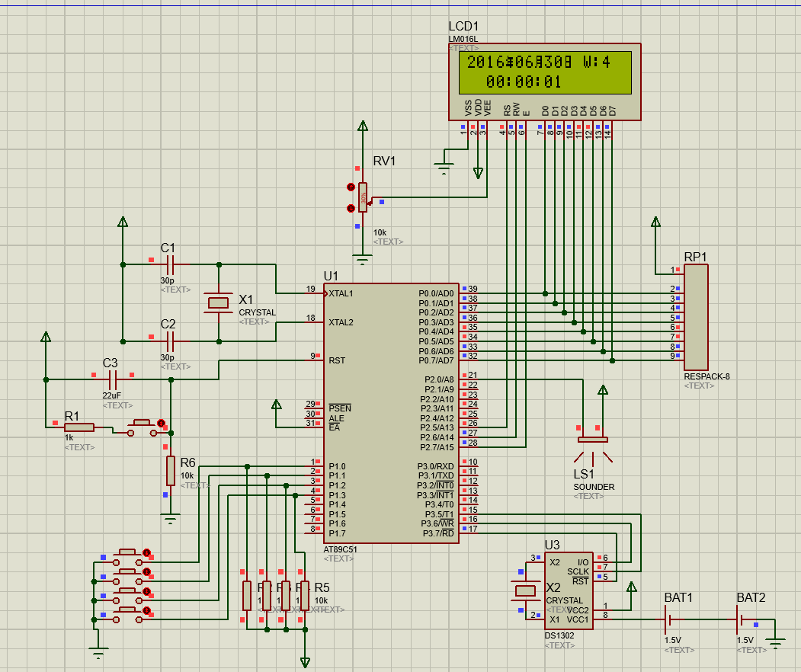Screen dimensions: 801x672
Task: Select the DS1302 value label
Action: click(559, 635)
